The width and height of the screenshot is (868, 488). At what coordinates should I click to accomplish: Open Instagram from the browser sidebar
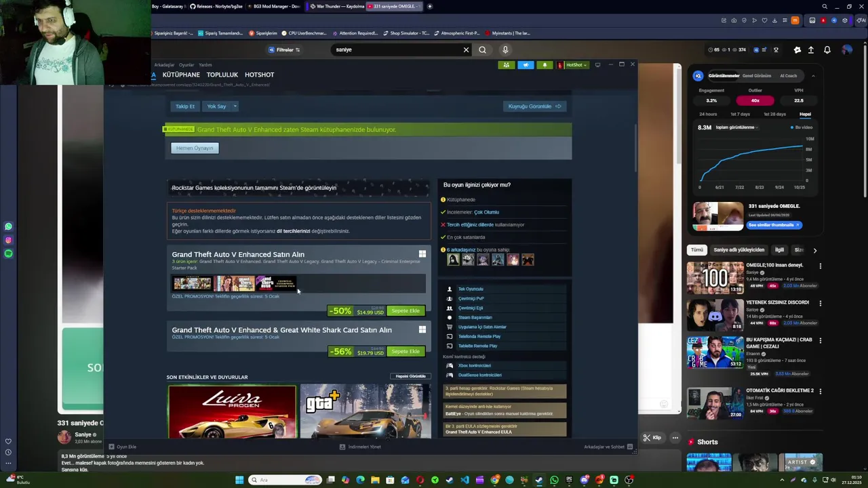(8, 240)
